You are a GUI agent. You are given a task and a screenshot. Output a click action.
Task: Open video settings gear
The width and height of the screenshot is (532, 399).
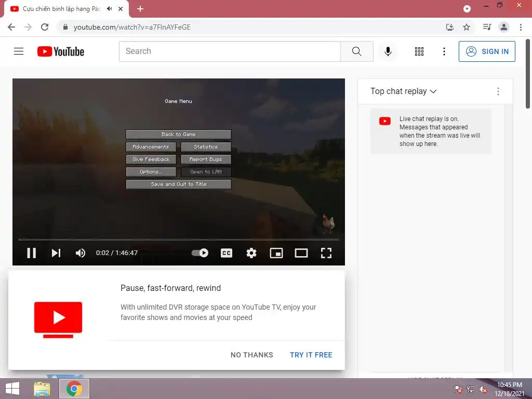(251, 253)
